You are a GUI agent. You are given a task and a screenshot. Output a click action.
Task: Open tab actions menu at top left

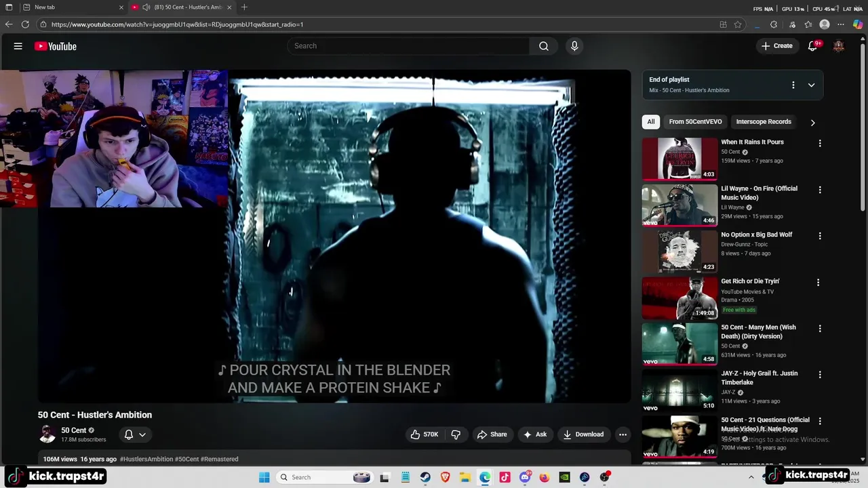[9, 7]
